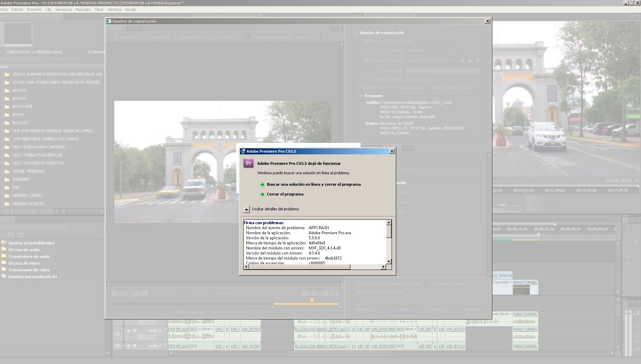Enable 'Utilizar fusión de fotogramas' checkbox
Image resolution: width=641 pixels, height=364 pixels.
click(x=354, y=292)
